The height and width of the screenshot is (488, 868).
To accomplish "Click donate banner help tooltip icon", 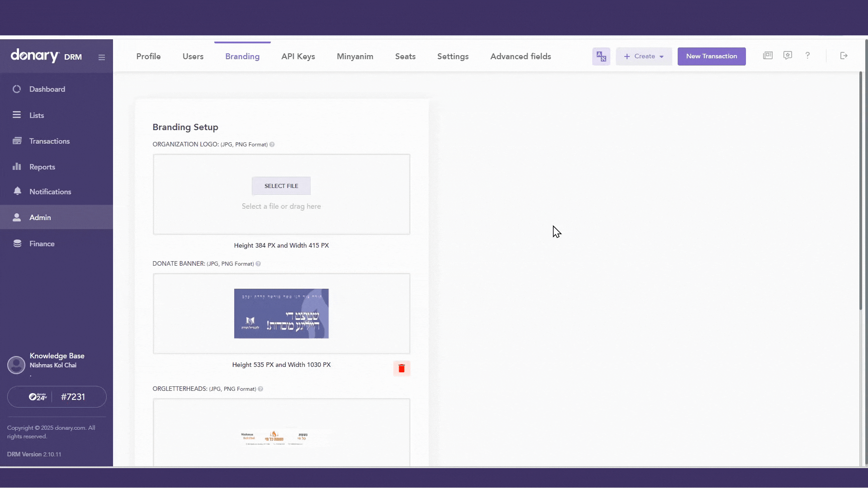I will click(x=258, y=264).
